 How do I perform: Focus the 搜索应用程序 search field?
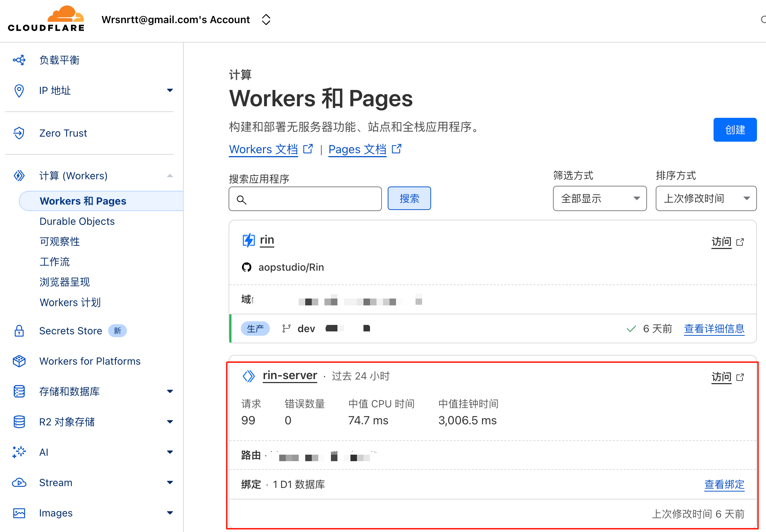click(x=305, y=199)
